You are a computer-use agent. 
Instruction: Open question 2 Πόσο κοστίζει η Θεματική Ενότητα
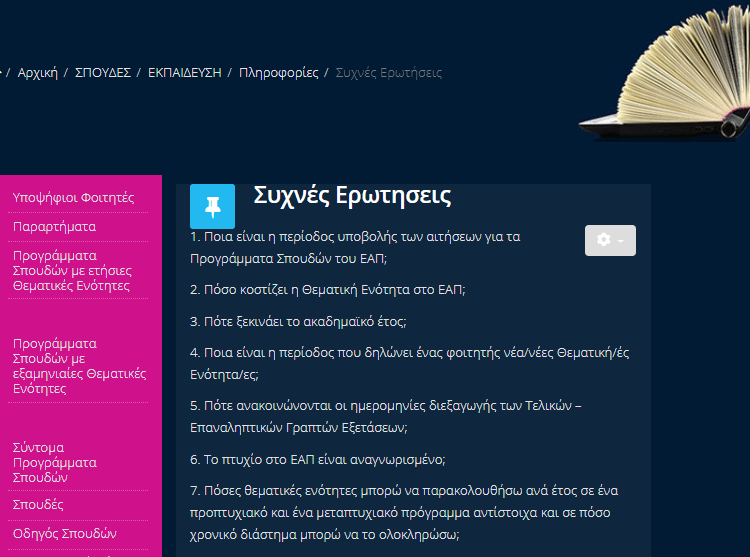tap(328, 290)
